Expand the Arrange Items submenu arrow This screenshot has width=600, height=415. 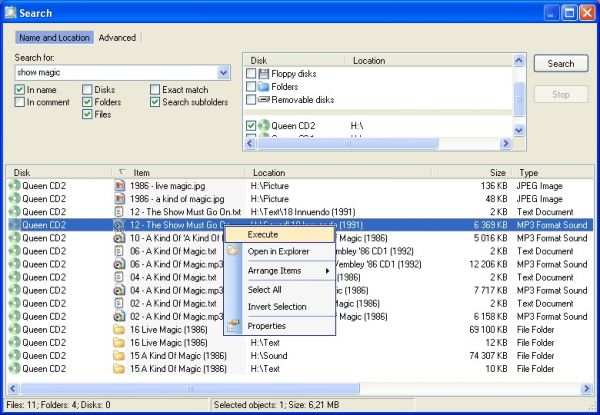point(328,271)
